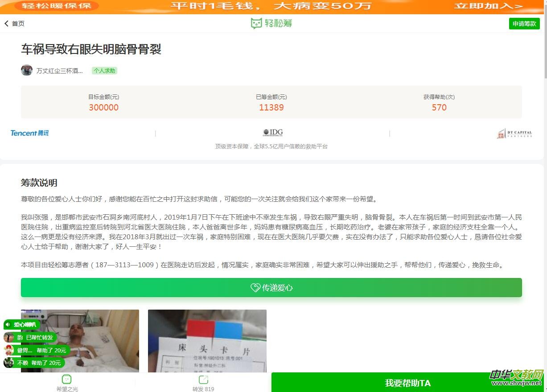Open the fundraiser's profile avatar
Screen dimensions: 547x392
[x=27, y=70]
